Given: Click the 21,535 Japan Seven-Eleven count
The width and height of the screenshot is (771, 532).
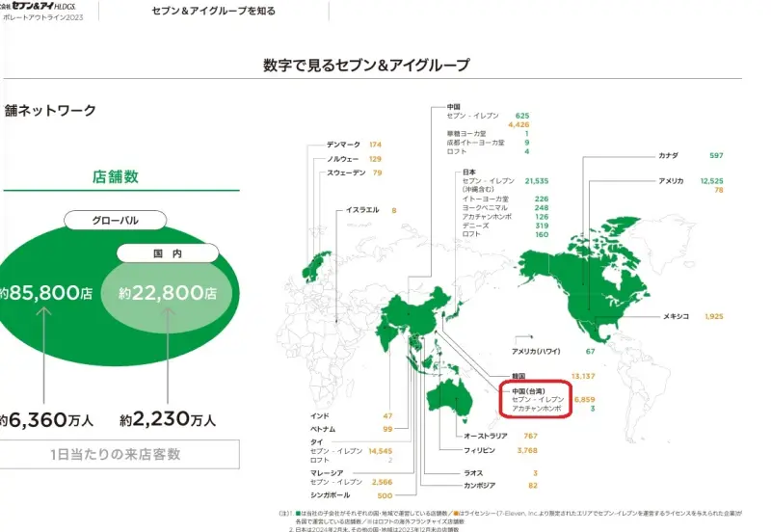Looking at the screenshot, I should 537,181.
